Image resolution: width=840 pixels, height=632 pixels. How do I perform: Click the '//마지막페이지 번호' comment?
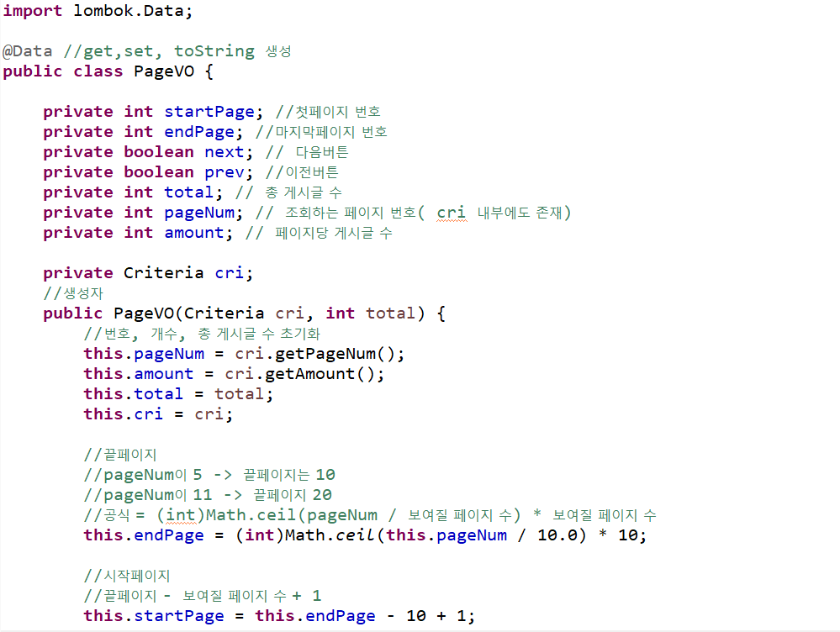321,132
